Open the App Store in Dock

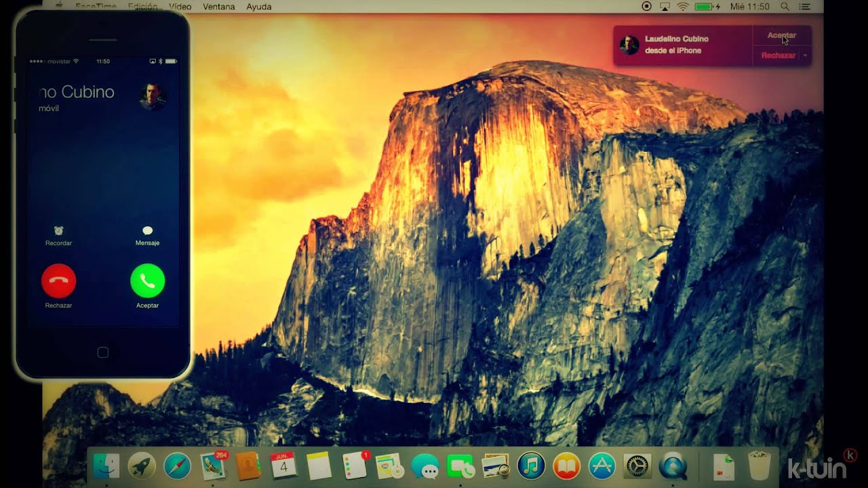pos(601,466)
